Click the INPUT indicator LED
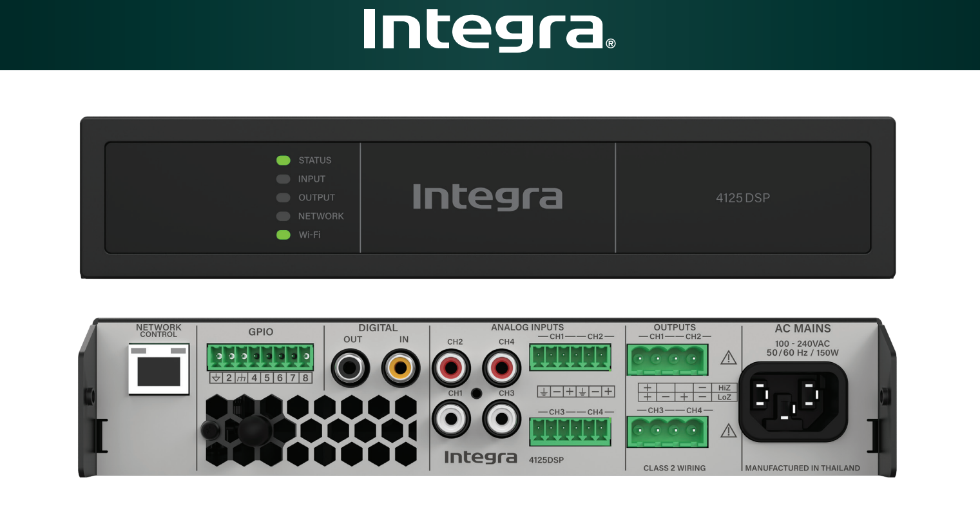Screen dimensions: 980x511 pyautogui.click(x=283, y=179)
